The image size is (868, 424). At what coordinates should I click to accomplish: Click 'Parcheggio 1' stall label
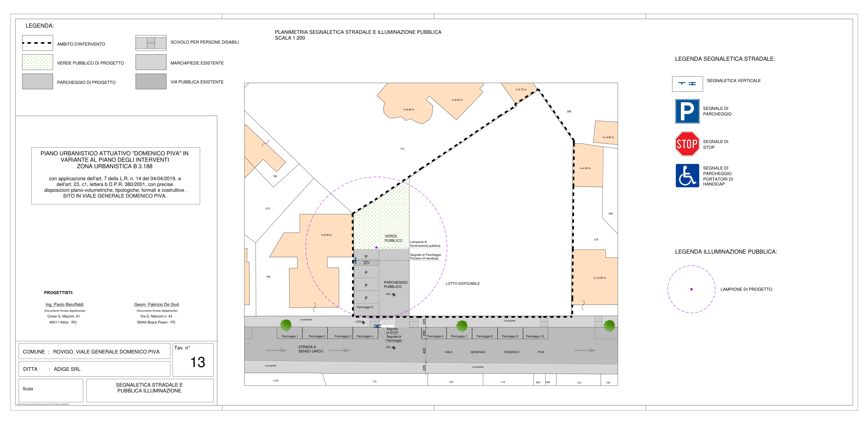pos(290,336)
